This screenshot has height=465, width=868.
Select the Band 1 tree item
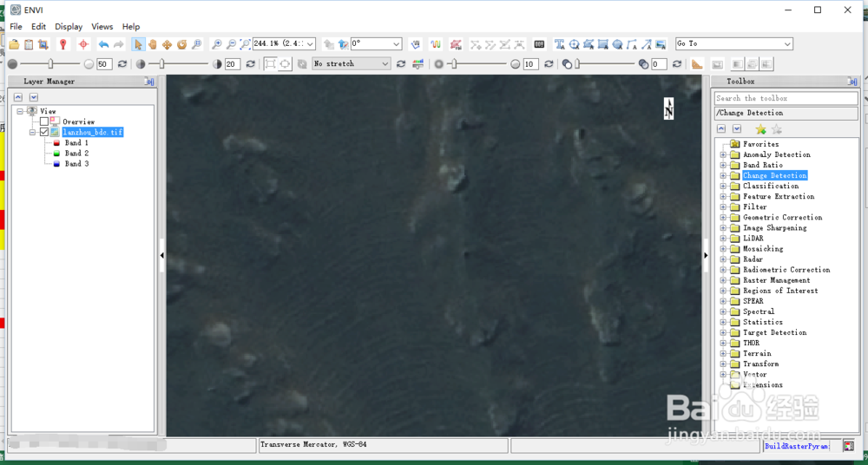pyautogui.click(x=76, y=143)
